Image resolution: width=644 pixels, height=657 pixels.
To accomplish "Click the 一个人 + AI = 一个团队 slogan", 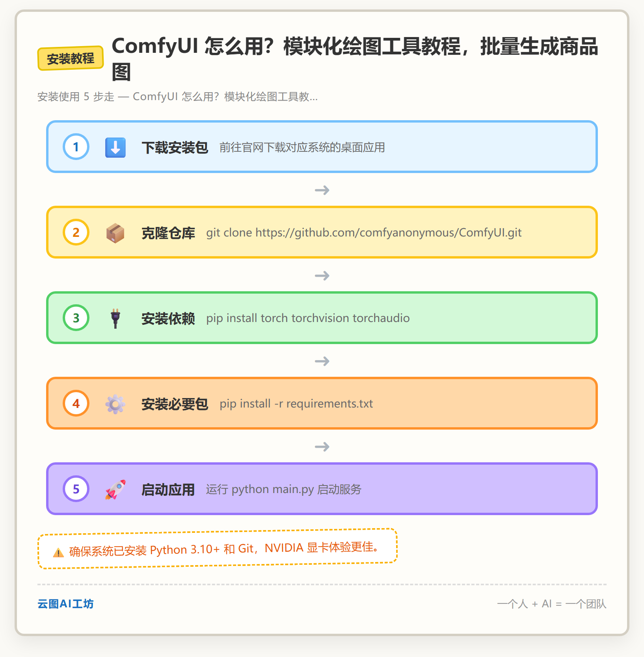I will coord(552,604).
